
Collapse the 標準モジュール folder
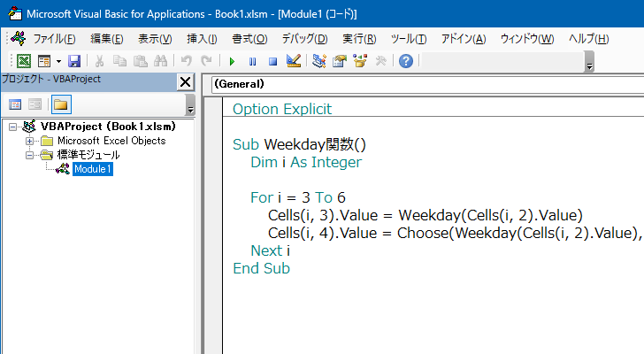coord(29,155)
